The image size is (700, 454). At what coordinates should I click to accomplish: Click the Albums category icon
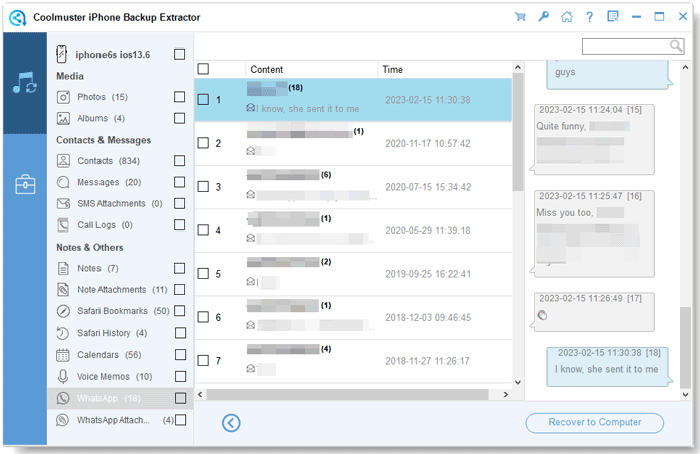click(x=63, y=118)
